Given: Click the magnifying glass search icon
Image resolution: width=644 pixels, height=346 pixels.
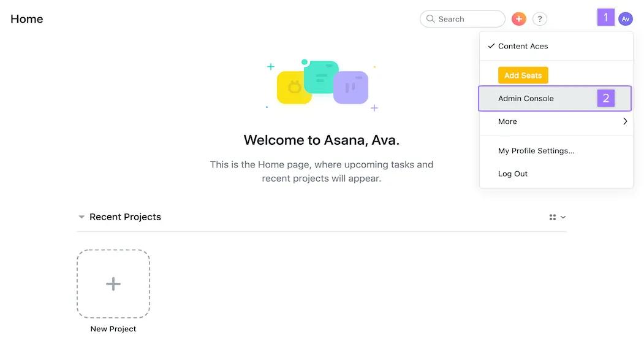Looking at the screenshot, I should tap(431, 19).
